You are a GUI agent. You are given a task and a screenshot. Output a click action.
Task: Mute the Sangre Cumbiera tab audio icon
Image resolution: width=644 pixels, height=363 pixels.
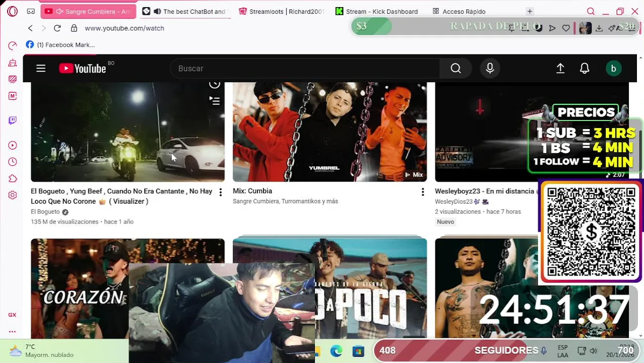tap(59, 11)
